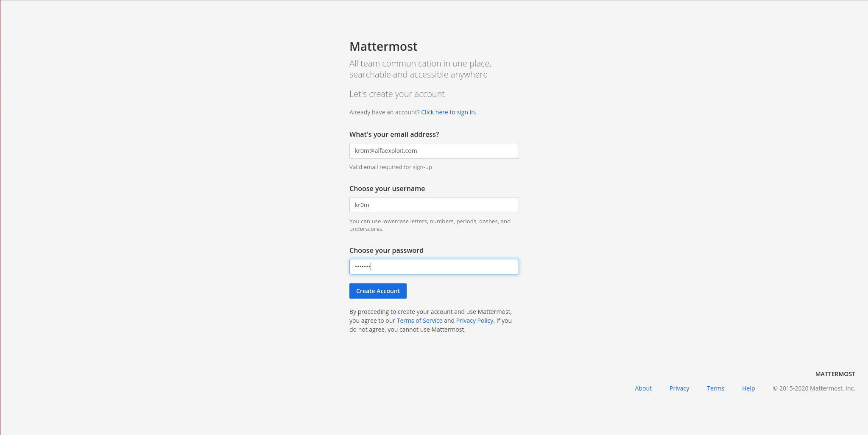The image size is (868, 435).
Task: Open the Terms link in the footer
Action: [715, 388]
